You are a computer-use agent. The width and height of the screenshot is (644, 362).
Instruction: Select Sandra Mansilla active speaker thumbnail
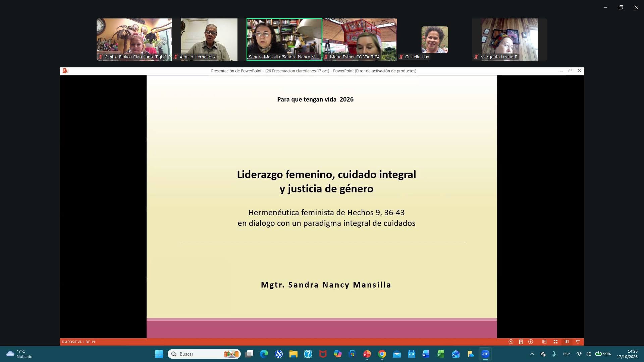[284, 40]
